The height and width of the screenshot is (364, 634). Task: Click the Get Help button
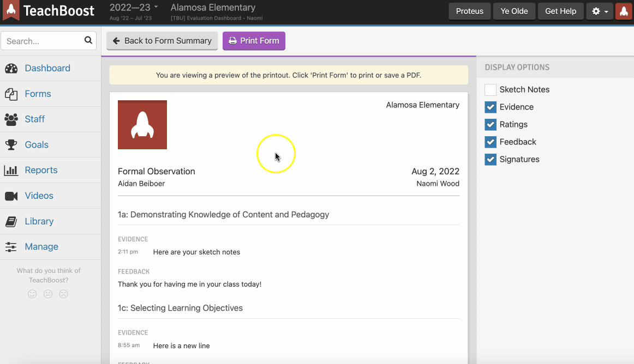click(x=560, y=11)
